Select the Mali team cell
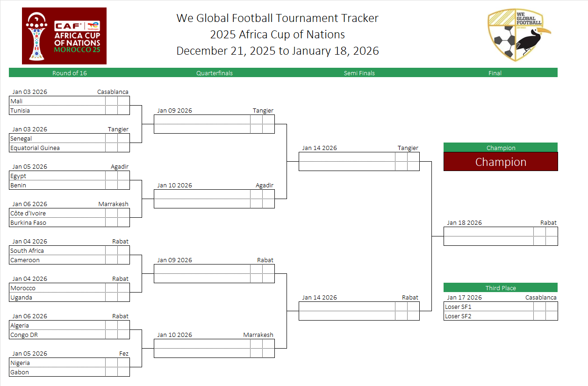588x386 pixels. coord(57,101)
